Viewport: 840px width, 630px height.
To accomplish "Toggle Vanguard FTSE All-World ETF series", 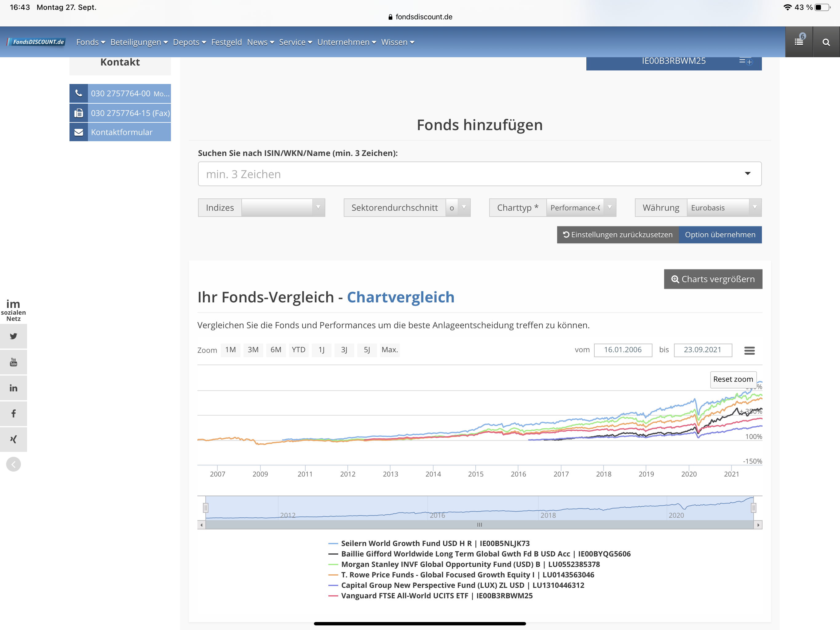I will point(436,596).
